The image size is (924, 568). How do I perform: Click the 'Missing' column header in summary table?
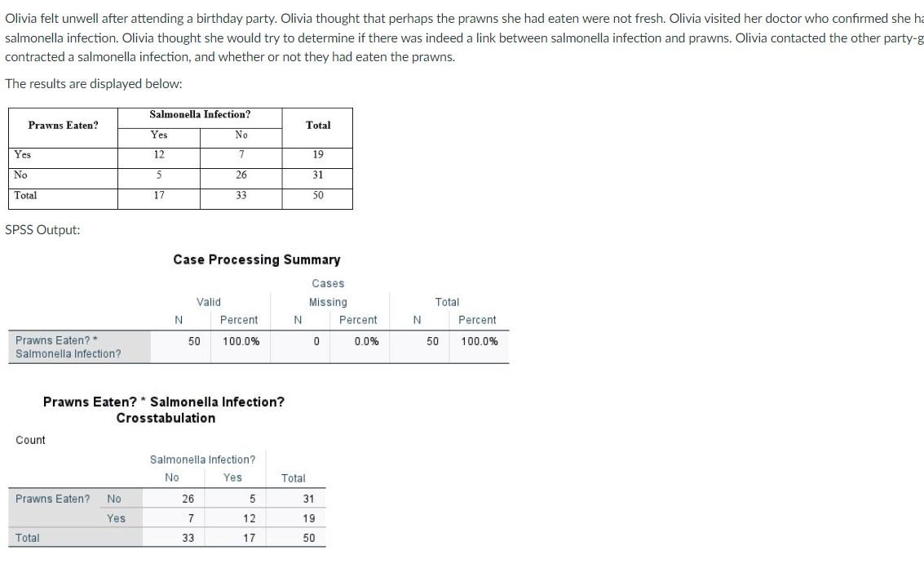[x=328, y=302]
